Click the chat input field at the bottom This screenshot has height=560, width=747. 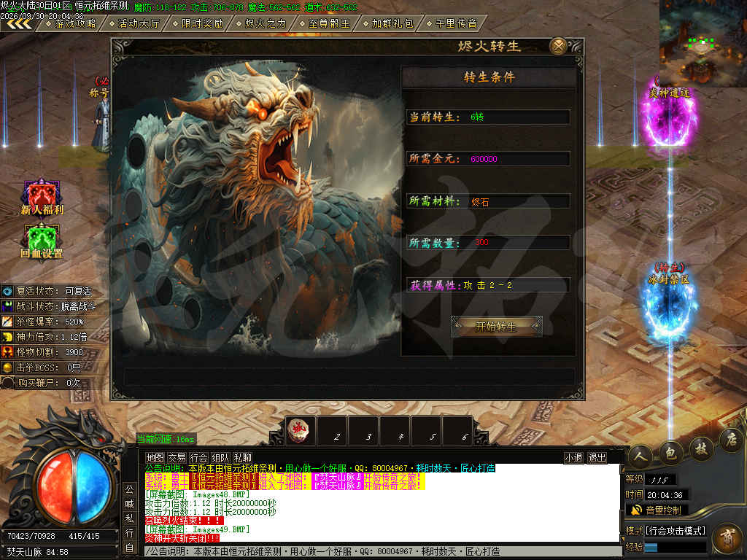[x=382, y=551]
